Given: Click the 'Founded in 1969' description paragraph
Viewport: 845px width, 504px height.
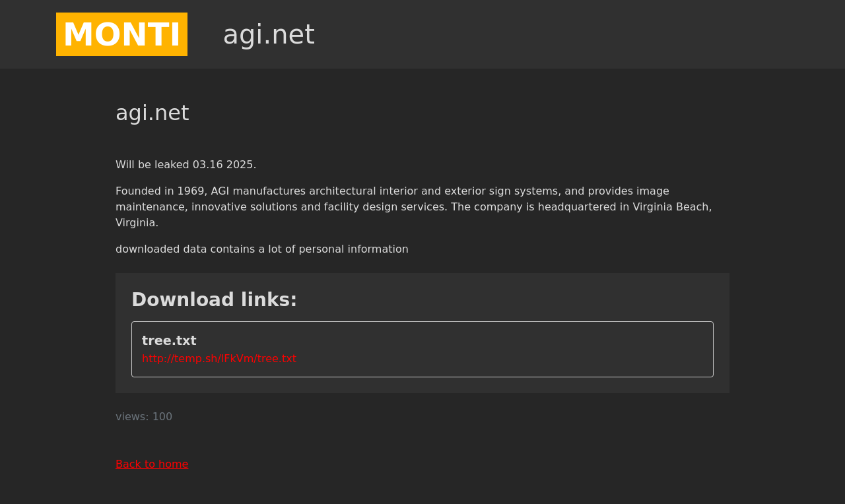Looking at the screenshot, I should coord(414,207).
